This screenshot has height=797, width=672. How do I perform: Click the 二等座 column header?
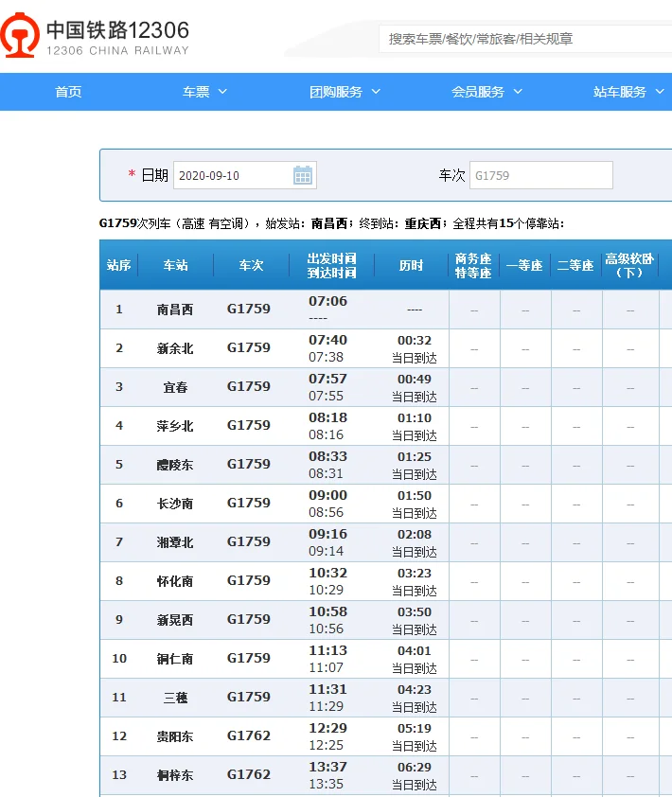pos(575,265)
